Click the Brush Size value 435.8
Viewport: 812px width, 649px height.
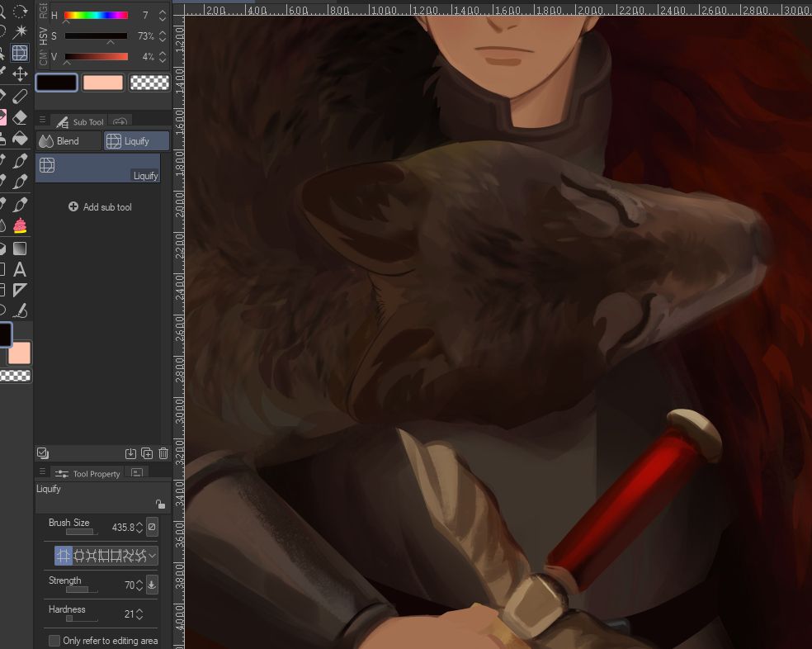(123, 528)
